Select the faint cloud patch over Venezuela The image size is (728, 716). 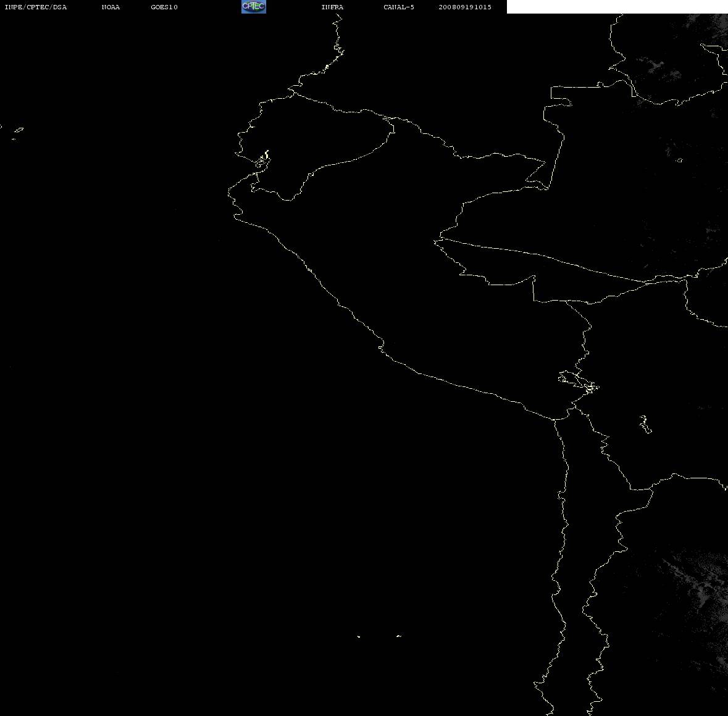tap(659, 67)
